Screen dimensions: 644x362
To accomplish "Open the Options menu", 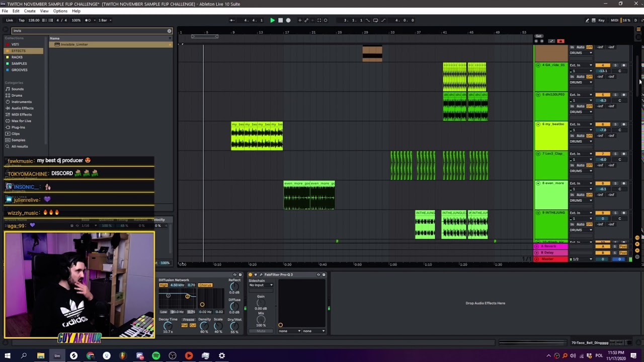I will 60,11.
